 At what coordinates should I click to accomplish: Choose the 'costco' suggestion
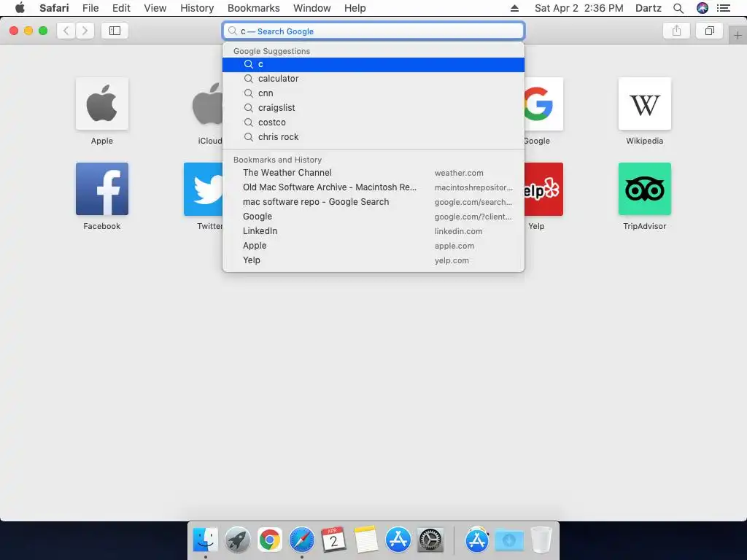click(373, 122)
